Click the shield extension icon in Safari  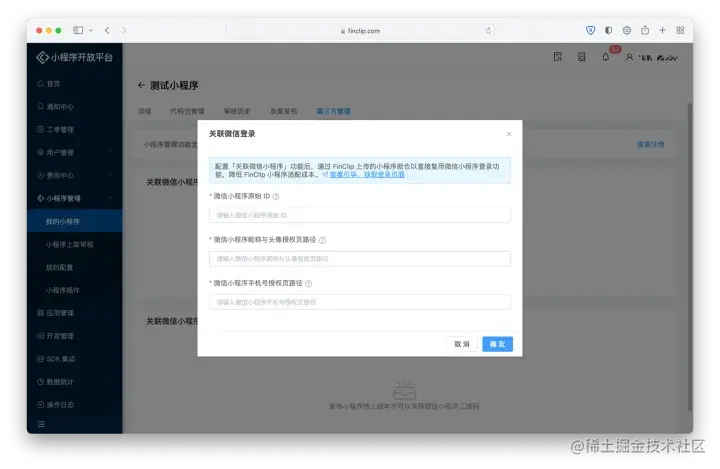591,30
